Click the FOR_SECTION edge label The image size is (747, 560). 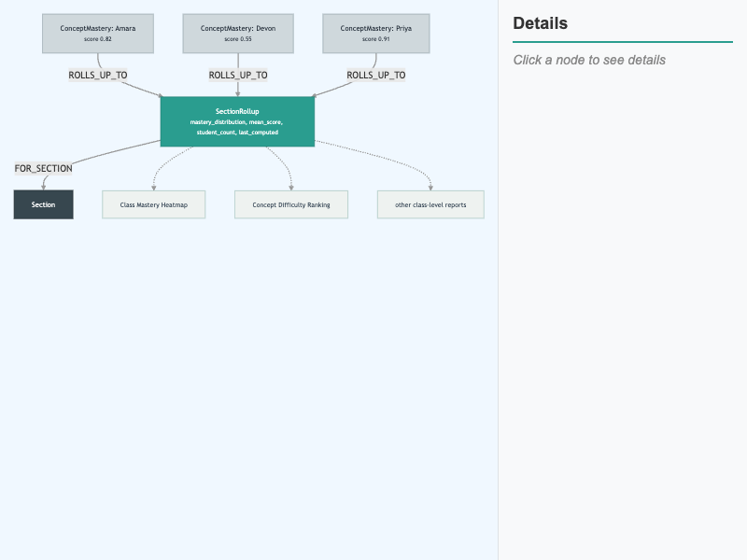coord(43,169)
